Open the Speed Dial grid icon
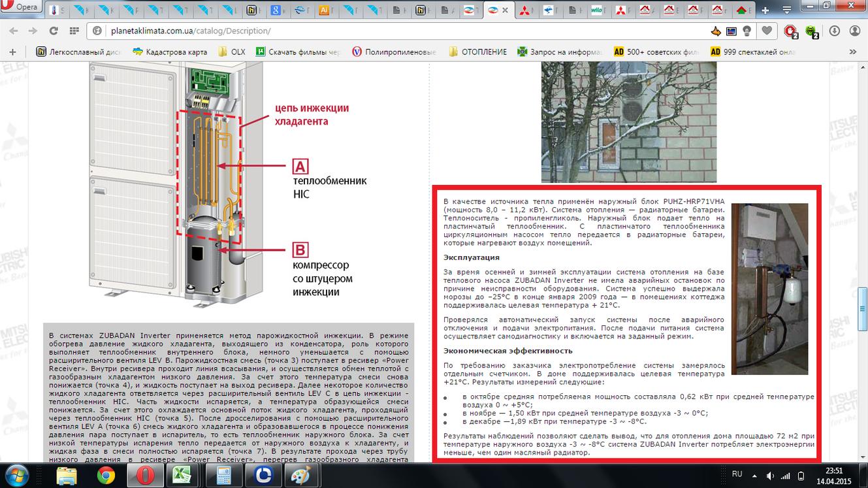 coord(74,31)
